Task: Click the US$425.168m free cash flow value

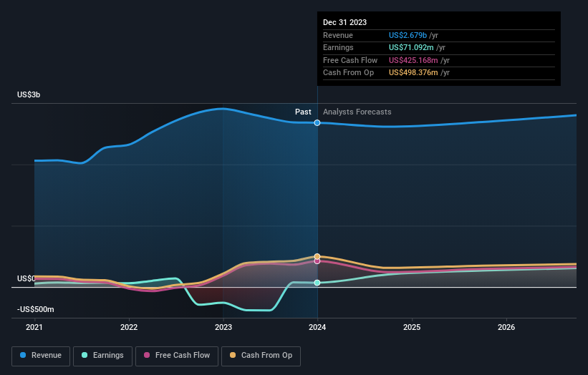Action: pyautogui.click(x=413, y=60)
